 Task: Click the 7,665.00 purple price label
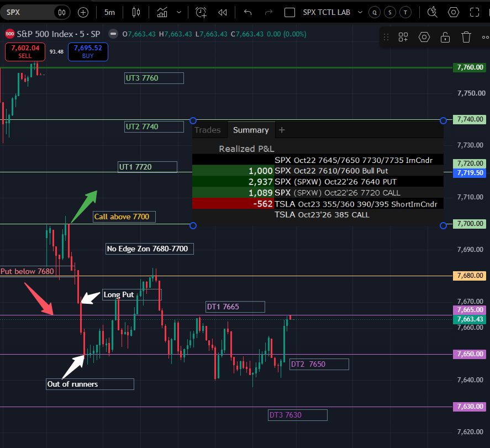click(x=470, y=310)
